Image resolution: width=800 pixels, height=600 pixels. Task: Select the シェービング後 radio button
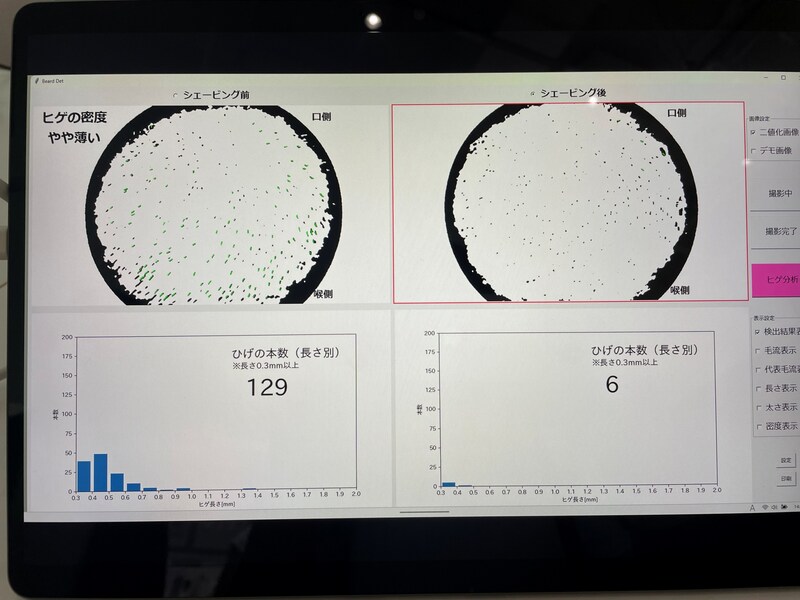click(533, 93)
